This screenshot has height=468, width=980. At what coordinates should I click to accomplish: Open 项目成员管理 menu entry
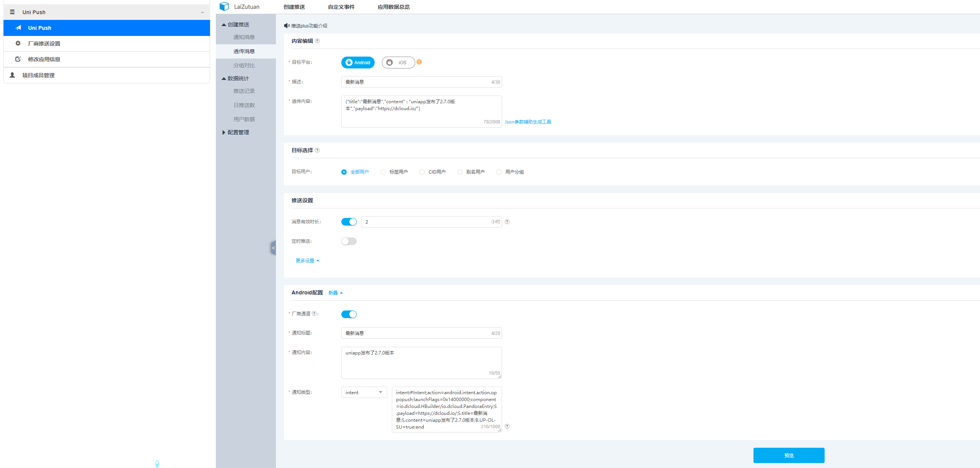(x=107, y=75)
